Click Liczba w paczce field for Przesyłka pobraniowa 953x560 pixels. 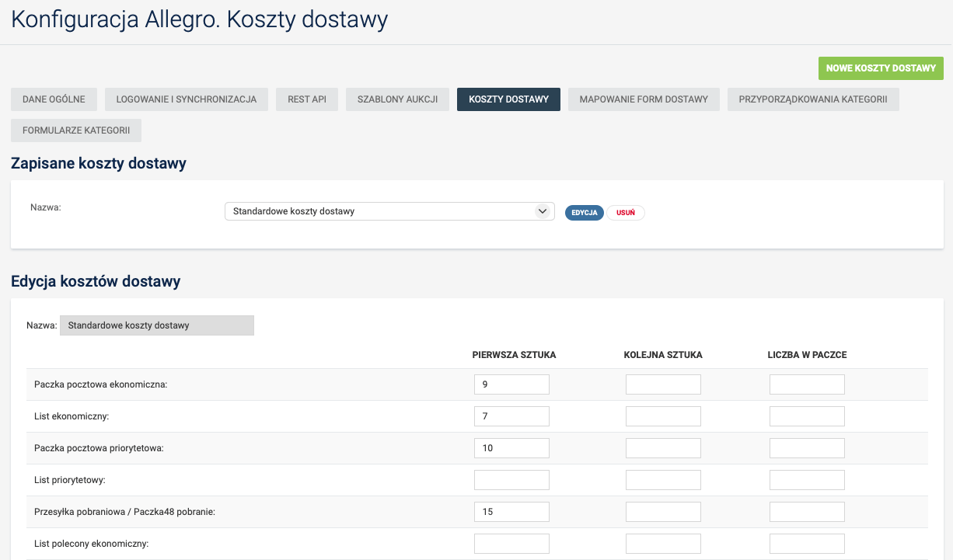pos(807,512)
